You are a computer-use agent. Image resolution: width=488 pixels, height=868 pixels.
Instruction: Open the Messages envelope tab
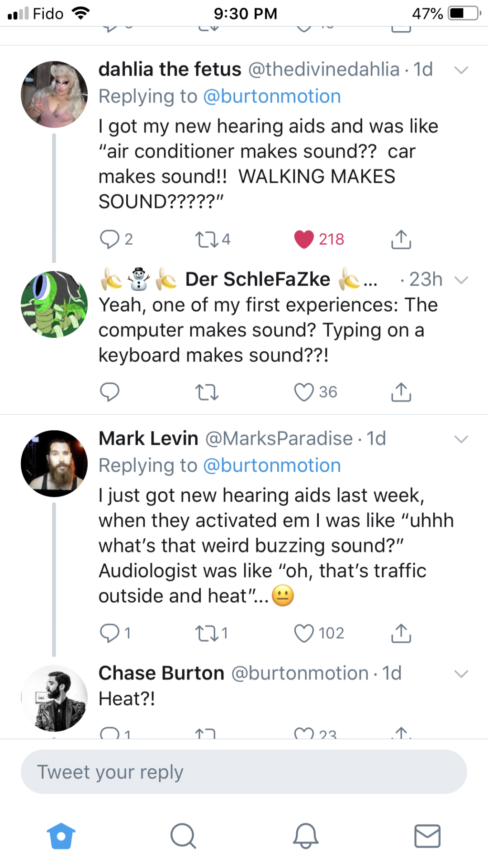click(x=427, y=836)
